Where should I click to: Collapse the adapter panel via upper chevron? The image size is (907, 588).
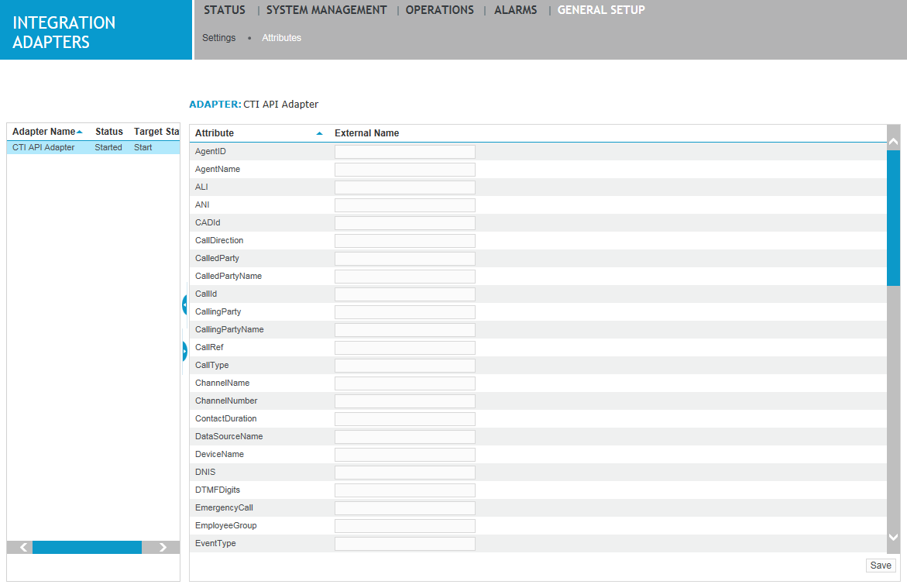pyautogui.click(x=184, y=304)
